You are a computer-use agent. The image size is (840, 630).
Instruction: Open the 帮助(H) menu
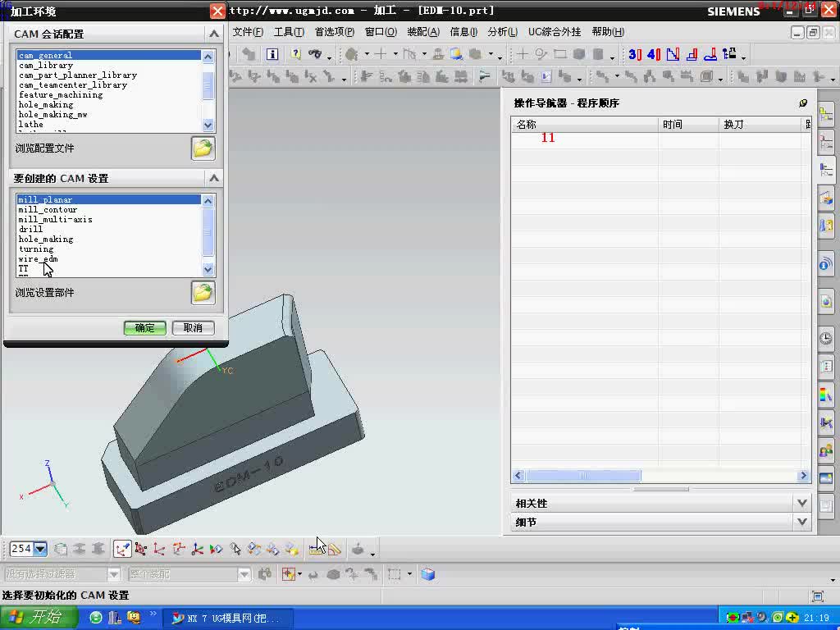tap(608, 32)
